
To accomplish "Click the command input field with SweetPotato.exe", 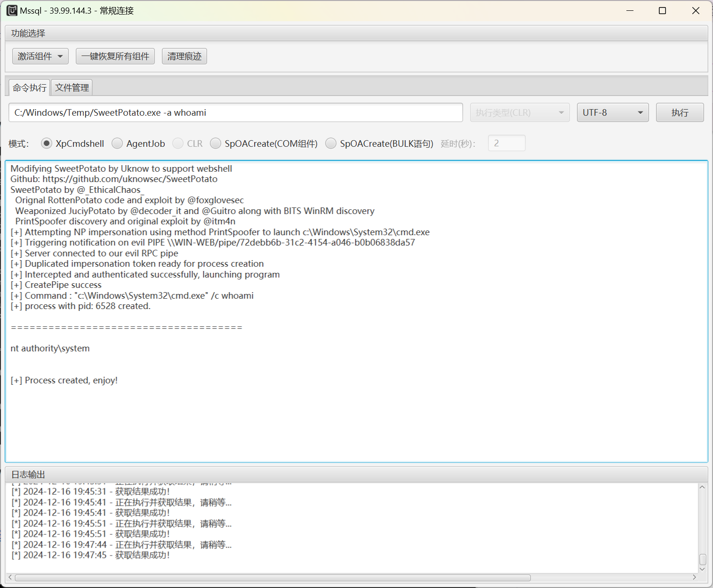I will (236, 112).
